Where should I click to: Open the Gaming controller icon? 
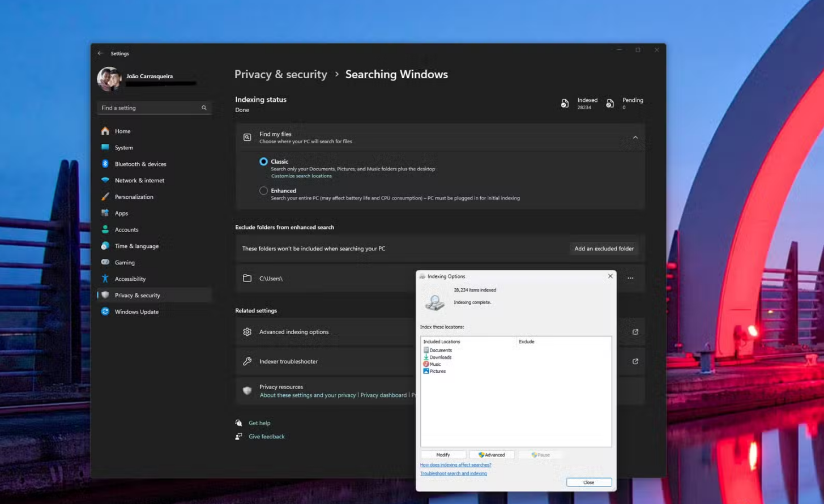pos(105,262)
